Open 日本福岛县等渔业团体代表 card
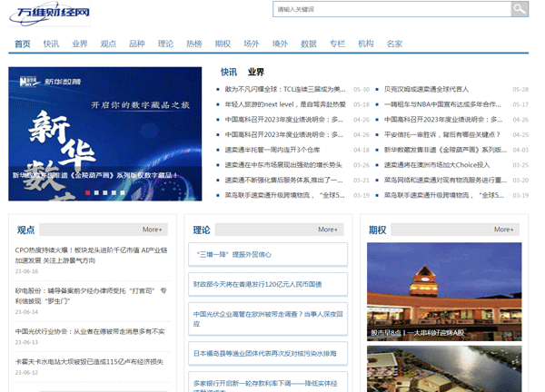The width and height of the screenshot is (545, 392). pyautogui.click(x=268, y=354)
